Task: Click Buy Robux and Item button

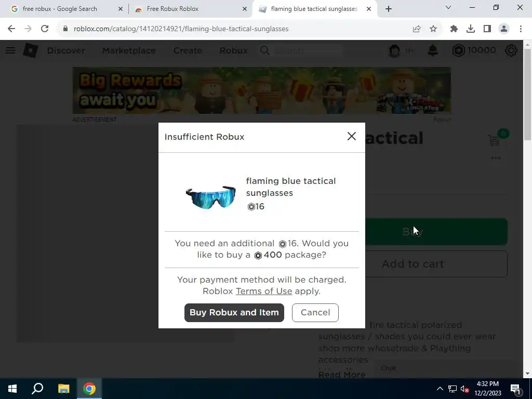Action: pos(234,312)
